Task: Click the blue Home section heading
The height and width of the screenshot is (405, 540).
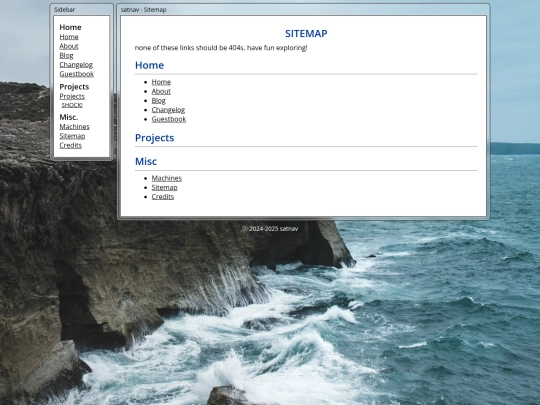Action: [x=149, y=65]
